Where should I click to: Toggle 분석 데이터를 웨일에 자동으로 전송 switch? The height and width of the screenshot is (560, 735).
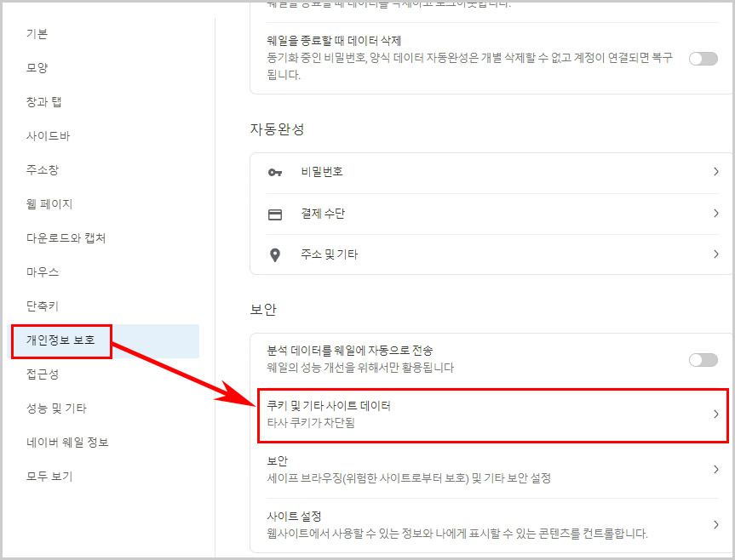[x=703, y=360]
